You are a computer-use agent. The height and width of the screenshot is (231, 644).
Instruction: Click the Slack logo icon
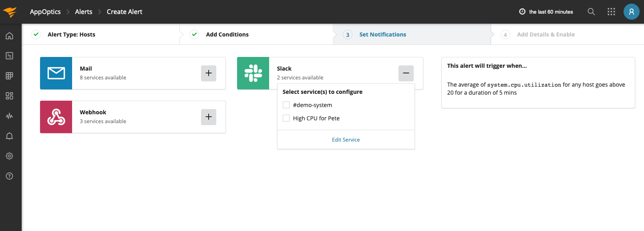tap(253, 73)
